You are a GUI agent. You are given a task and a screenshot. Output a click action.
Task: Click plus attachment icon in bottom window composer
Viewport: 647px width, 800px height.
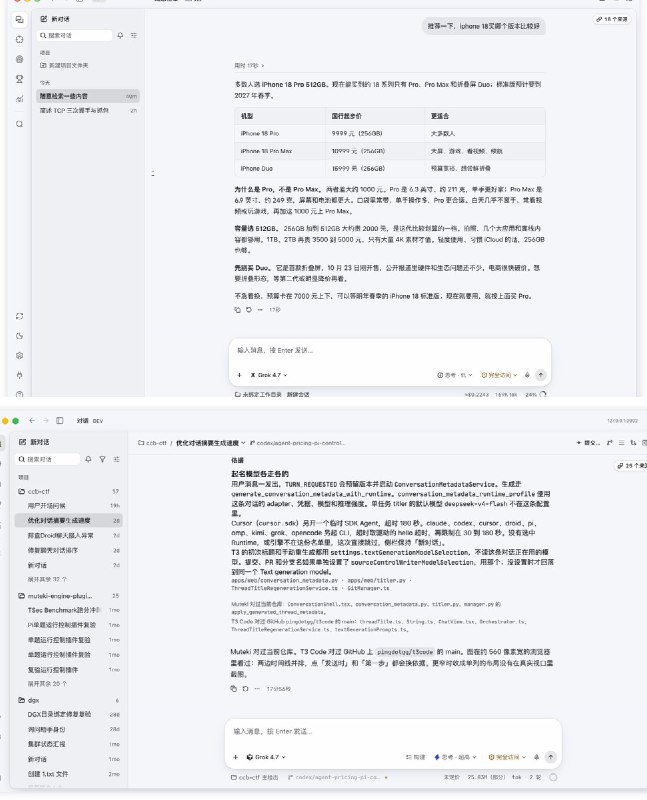[x=236, y=757]
